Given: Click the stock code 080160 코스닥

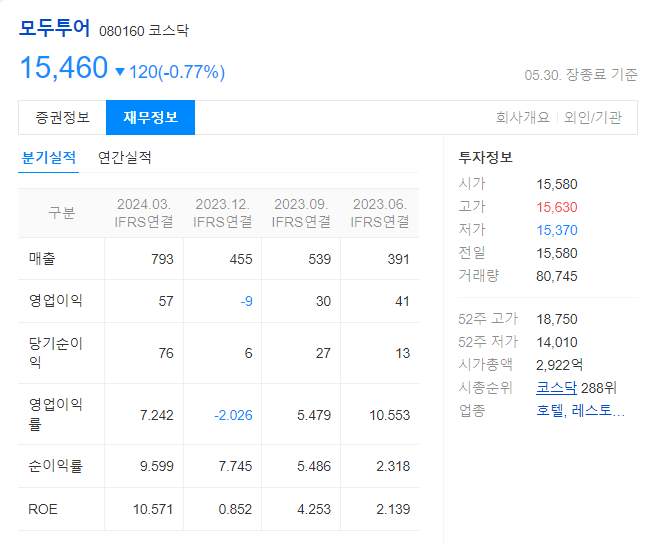Looking at the screenshot, I should [x=144, y=31].
